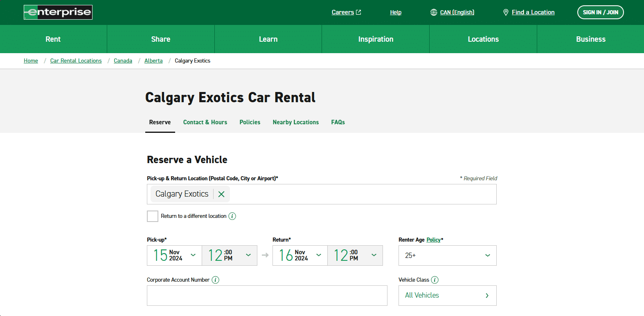This screenshot has width=644, height=316.
Task: Click info icon beside Vehicle Class
Action: click(435, 280)
